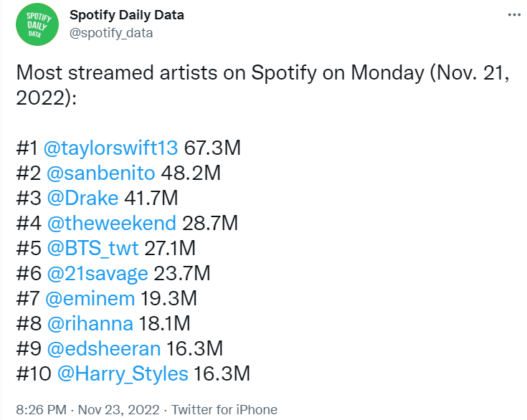
Task: Open the @edsheeran mention
Action: 99,348
